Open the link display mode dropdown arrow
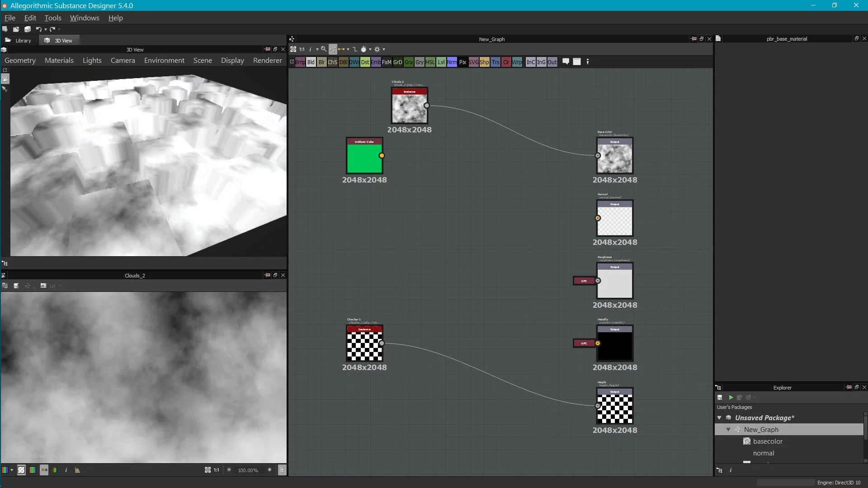The width and height of the screenshot is (868, 488). click(x=348, y=49)
